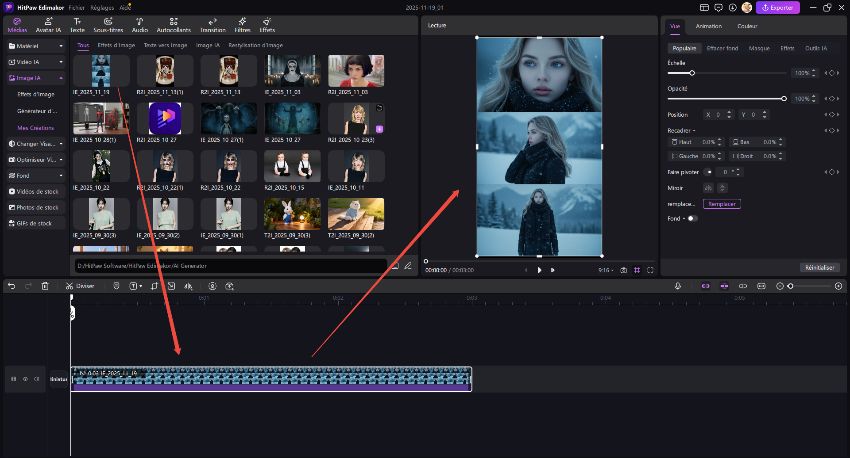Toggle visibility of the timeline track
Screen dimensions: 850x458
(x=25, y=379)
